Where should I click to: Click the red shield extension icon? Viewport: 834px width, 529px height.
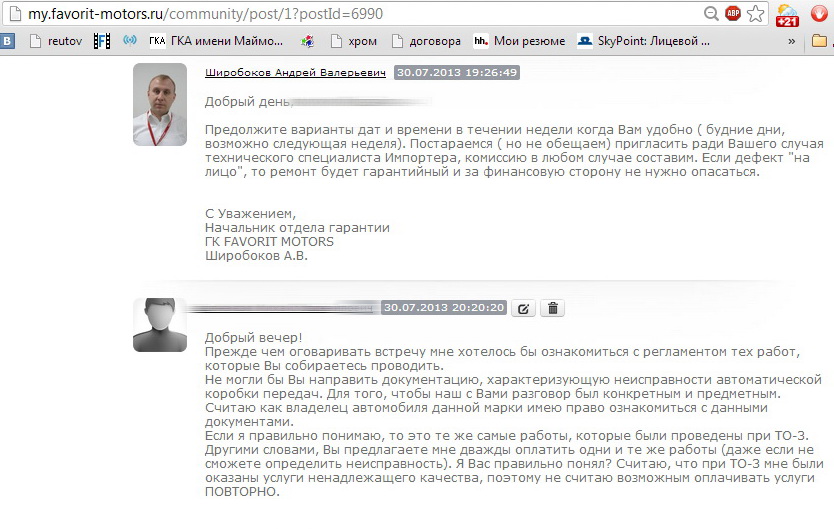pos(819,13)
